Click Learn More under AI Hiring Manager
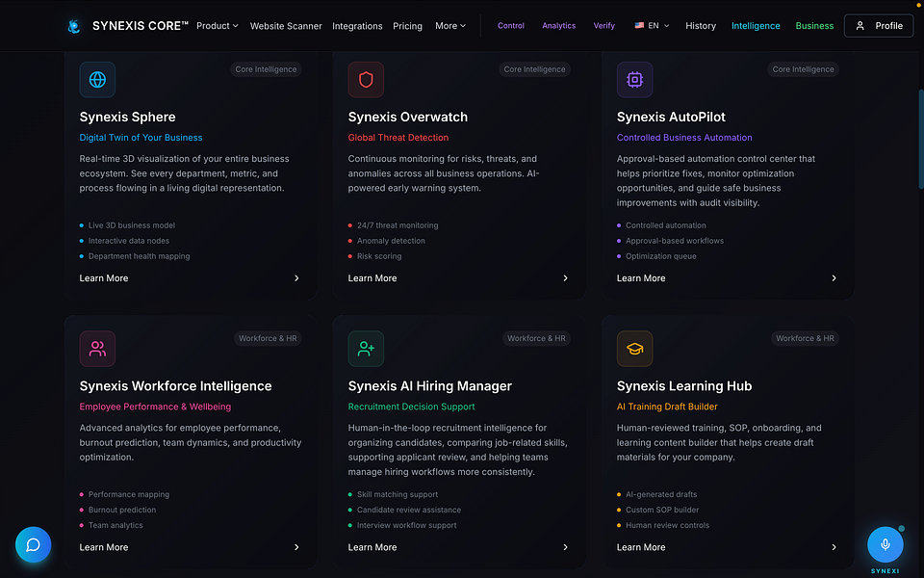 pyautogui.click(x=372, y=547)
